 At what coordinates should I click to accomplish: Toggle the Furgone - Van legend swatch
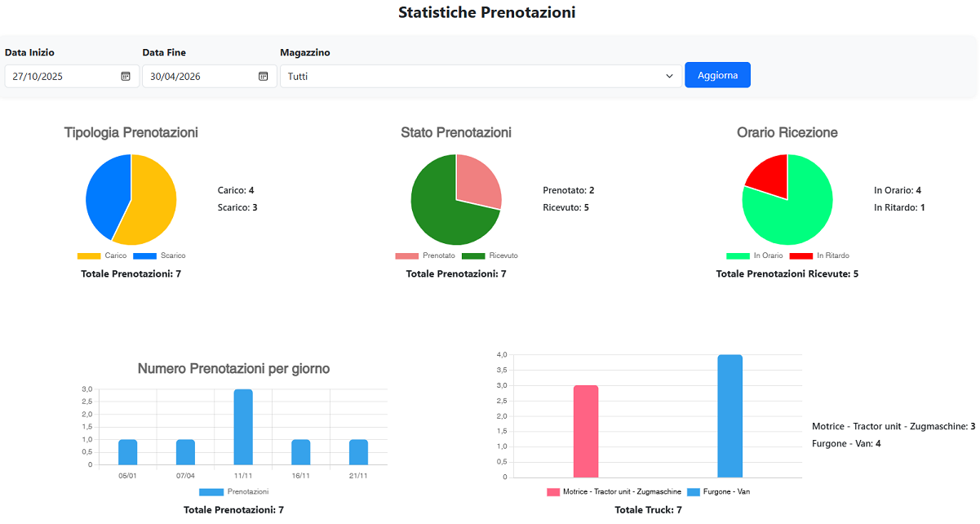tap(694, 491)
